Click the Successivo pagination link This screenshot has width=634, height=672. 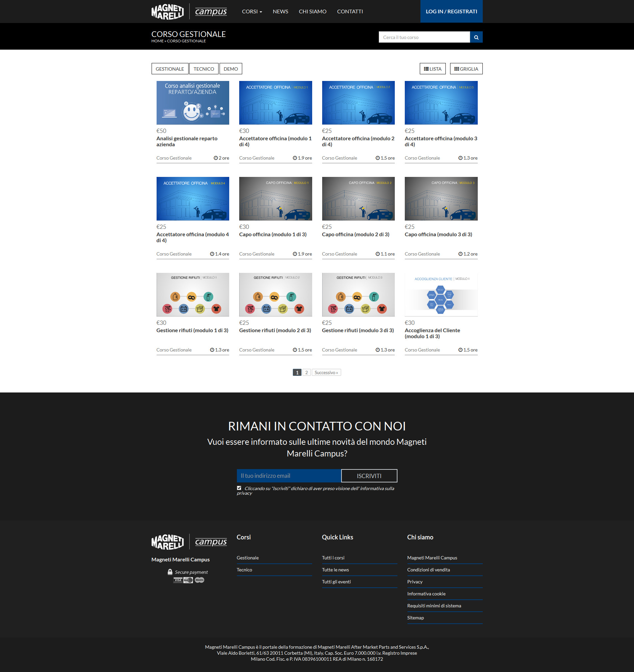pos(326,372)
